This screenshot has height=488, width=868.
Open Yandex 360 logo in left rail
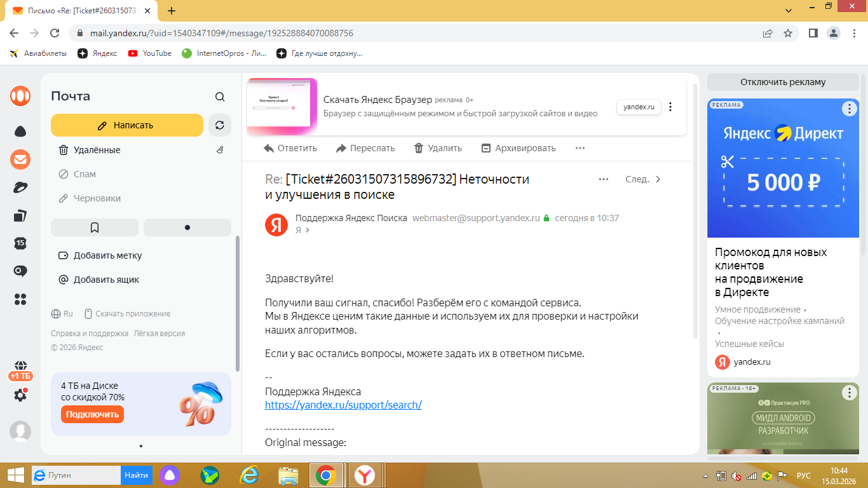point(20,96)
